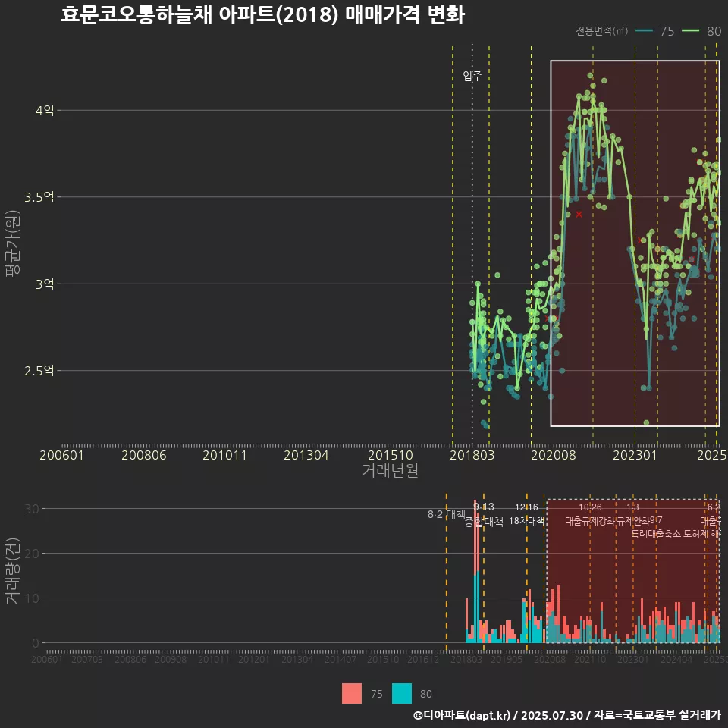The image size is (728, 728).
Task: Click 201304 on the price chart axis
Action: [306, 455]
